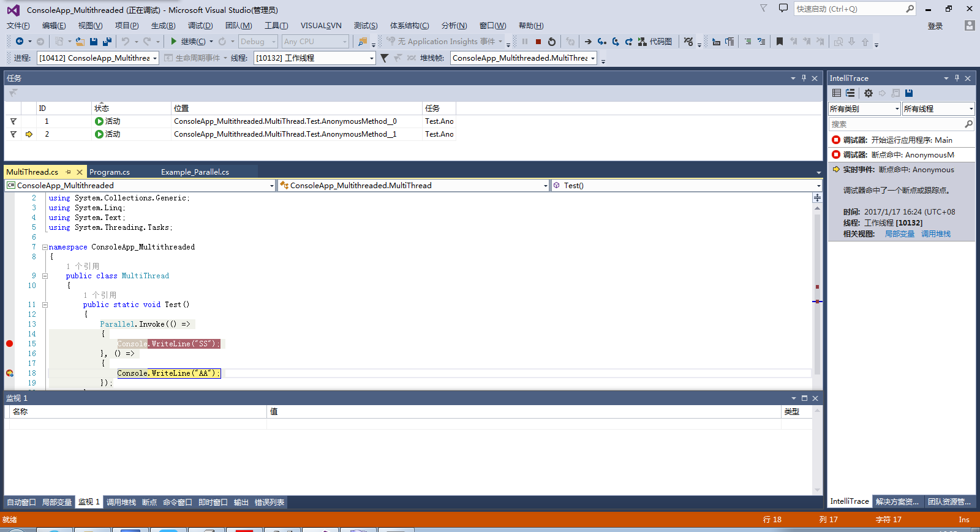980x532 pixels.
Task: Toggle flag on task row 1
Action: point(13,121)
